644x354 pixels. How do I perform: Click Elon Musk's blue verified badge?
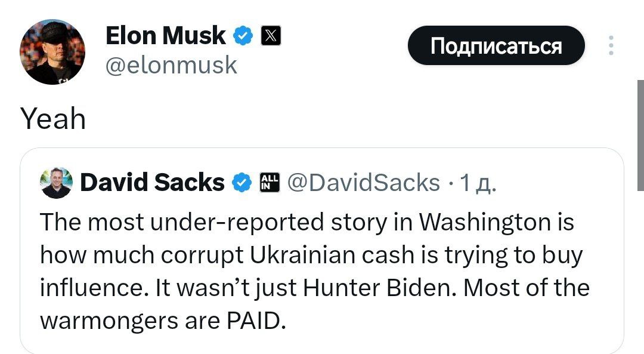[241, 36]
